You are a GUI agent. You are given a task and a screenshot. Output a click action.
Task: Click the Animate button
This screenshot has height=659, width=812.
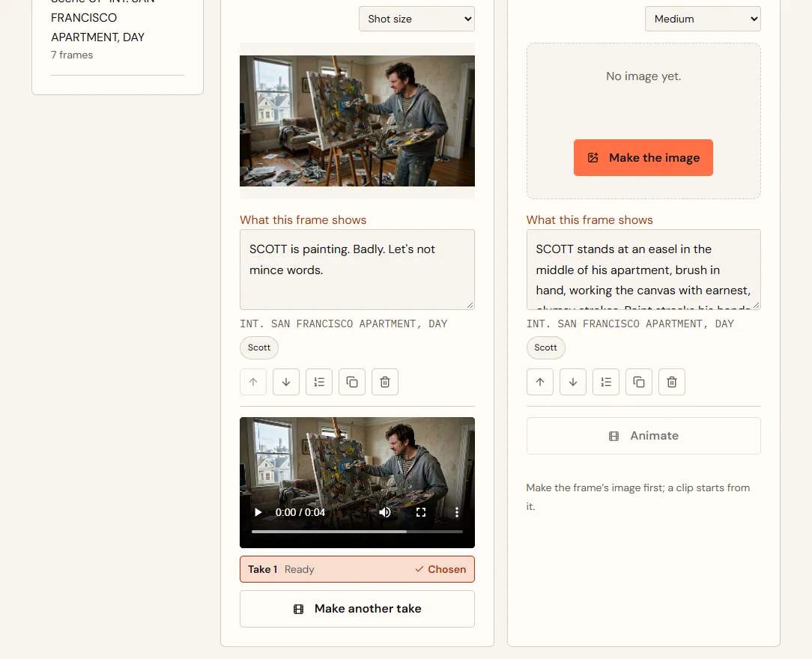[643, 436]
